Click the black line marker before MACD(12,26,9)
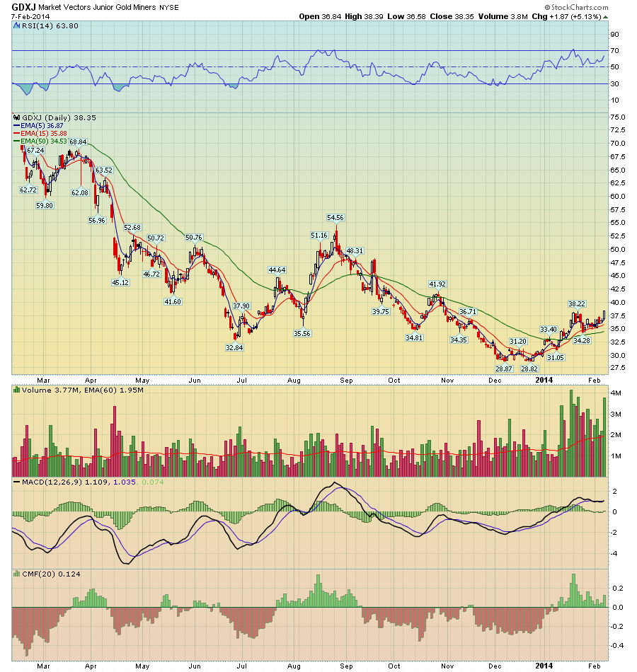This screenshot has height=672, width=637. coord(17,482)
